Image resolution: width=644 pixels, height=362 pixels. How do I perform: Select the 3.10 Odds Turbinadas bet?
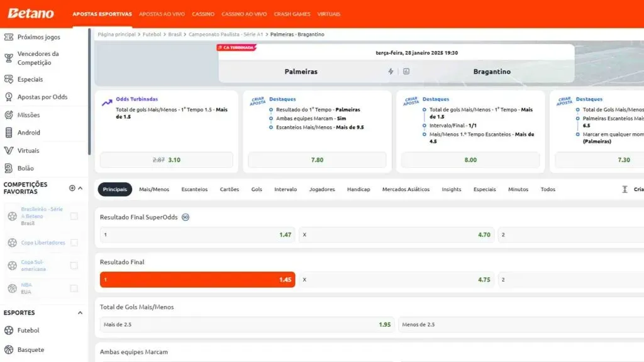pyautogui.click(x=166, y=160)
